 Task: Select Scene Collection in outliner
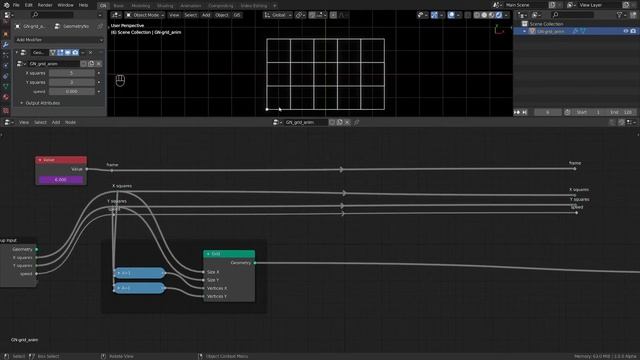point(546,24)
